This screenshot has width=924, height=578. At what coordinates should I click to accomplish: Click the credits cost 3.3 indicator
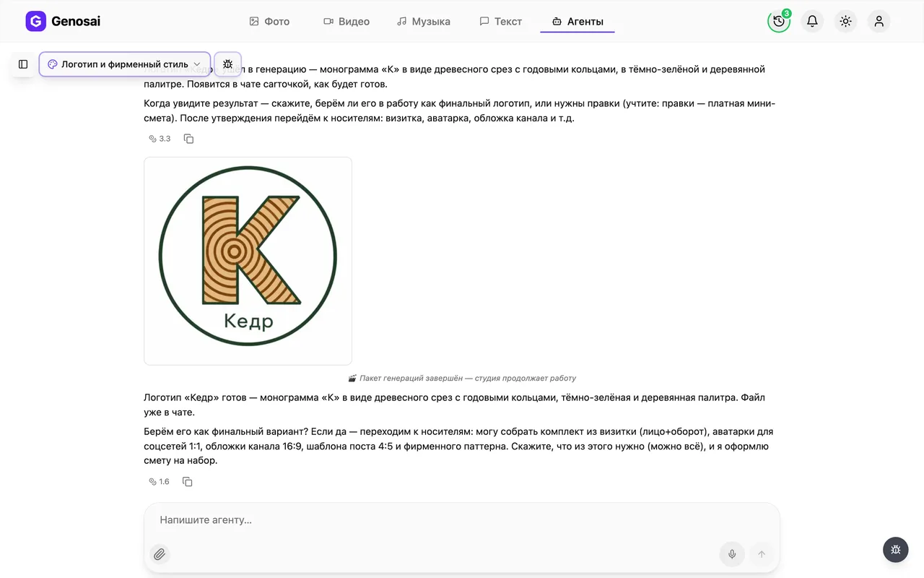[160, 139]
